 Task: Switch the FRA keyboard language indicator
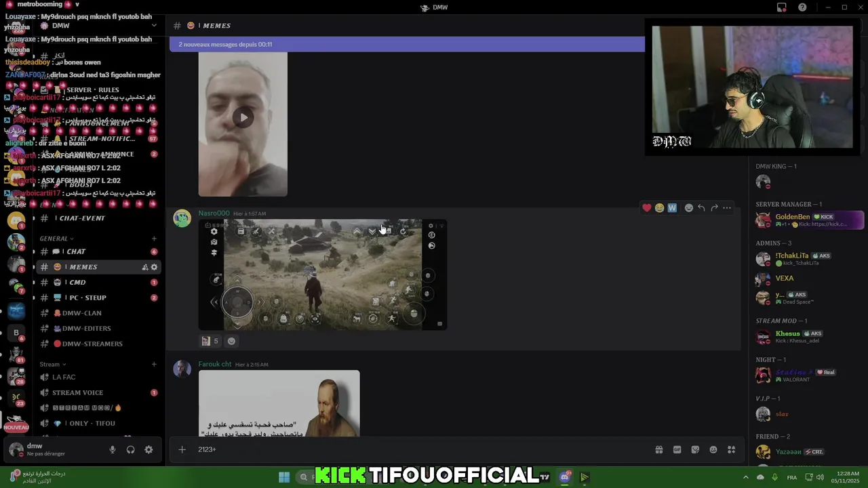(x=792, y=477)
